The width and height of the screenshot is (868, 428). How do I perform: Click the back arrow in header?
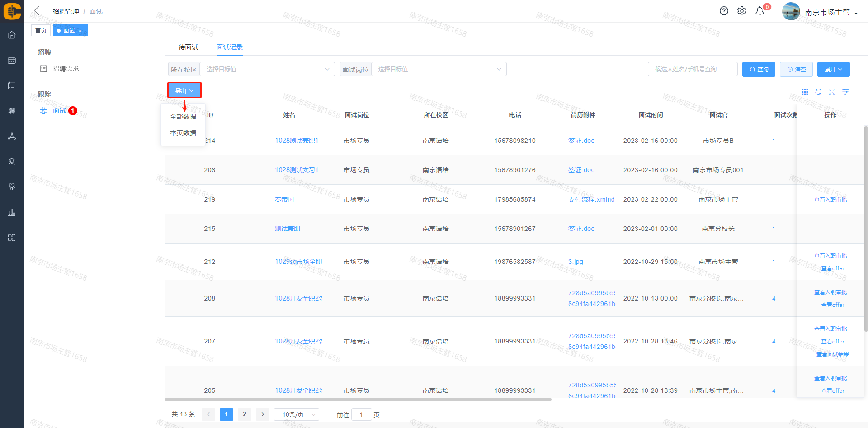click(37, 11)
